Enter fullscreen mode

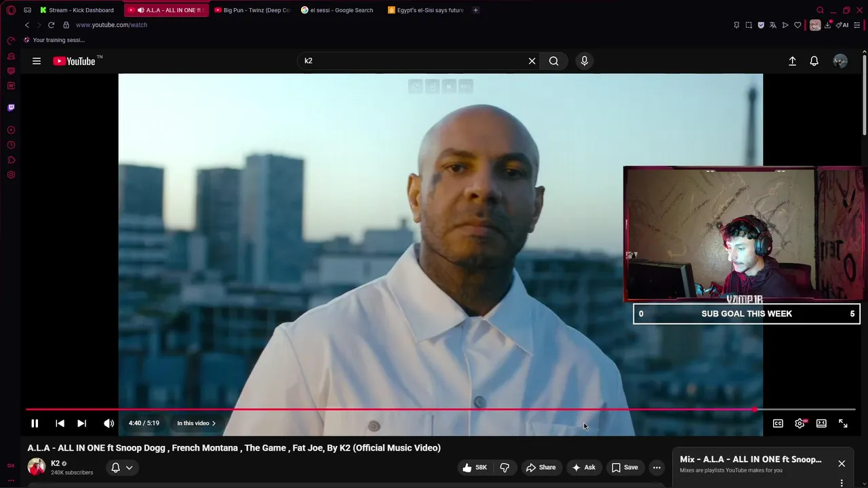click(x=843, y=424)
